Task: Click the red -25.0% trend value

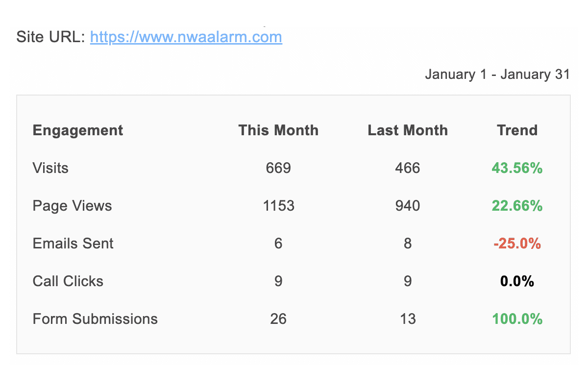Action: [517, 244]
